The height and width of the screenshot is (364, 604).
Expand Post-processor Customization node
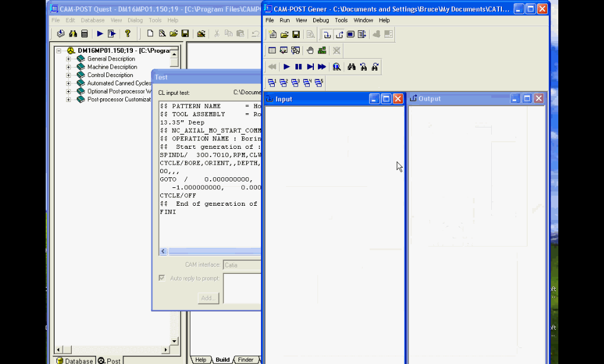pos(68,99)
